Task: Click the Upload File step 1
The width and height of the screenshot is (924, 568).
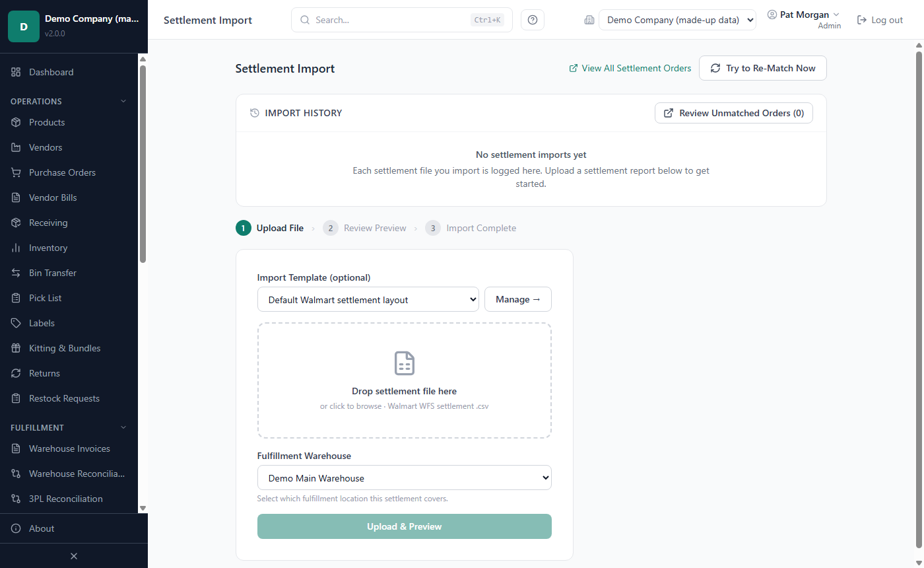Action: pos(270,228)
